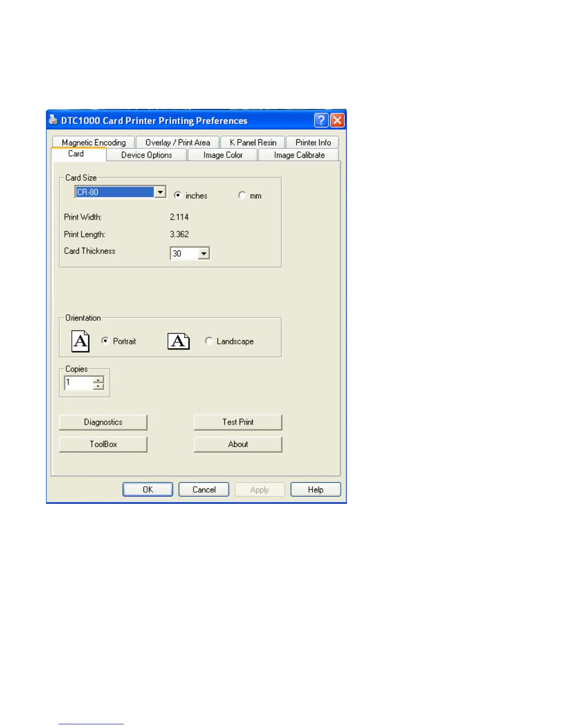
Task: Switch to the Device Options tab
Action: (x=147, y=155)
